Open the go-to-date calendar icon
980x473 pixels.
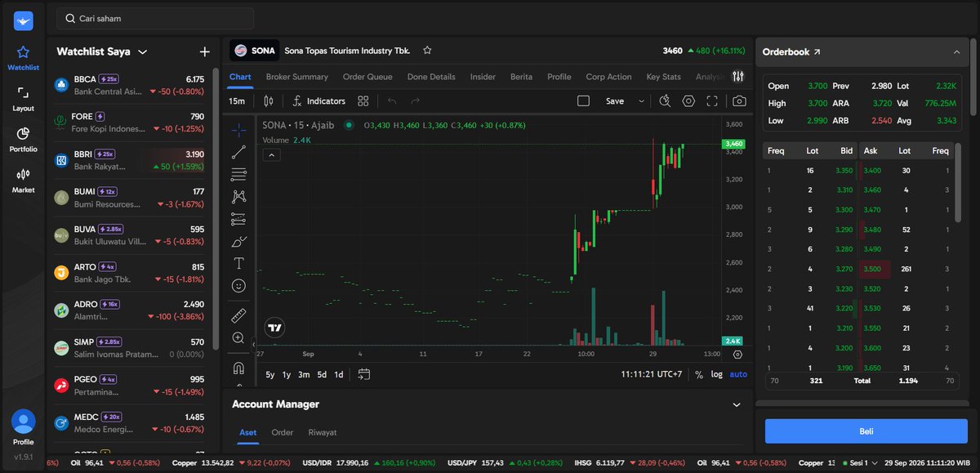point(364,374)
